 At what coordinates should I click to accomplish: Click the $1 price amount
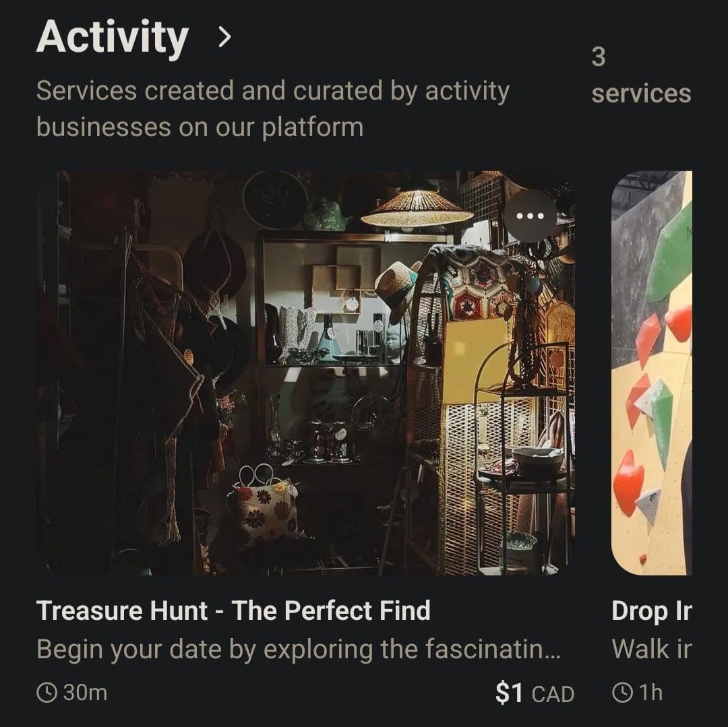pos(510,693)
